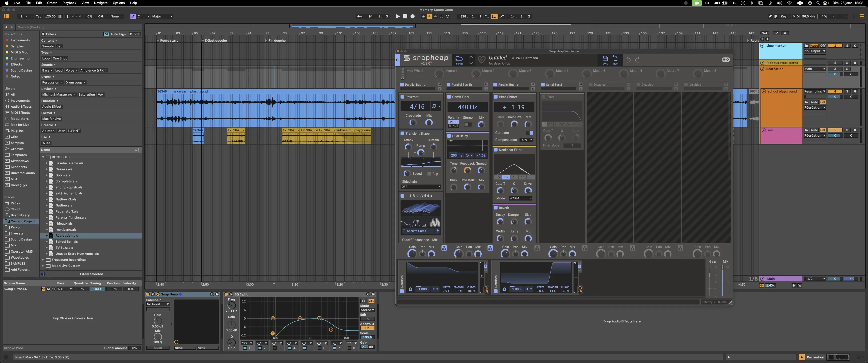Open Snap Heap preset browser folder icon
The height and width of the screenshot is (363, 868).
click(459, 58)
